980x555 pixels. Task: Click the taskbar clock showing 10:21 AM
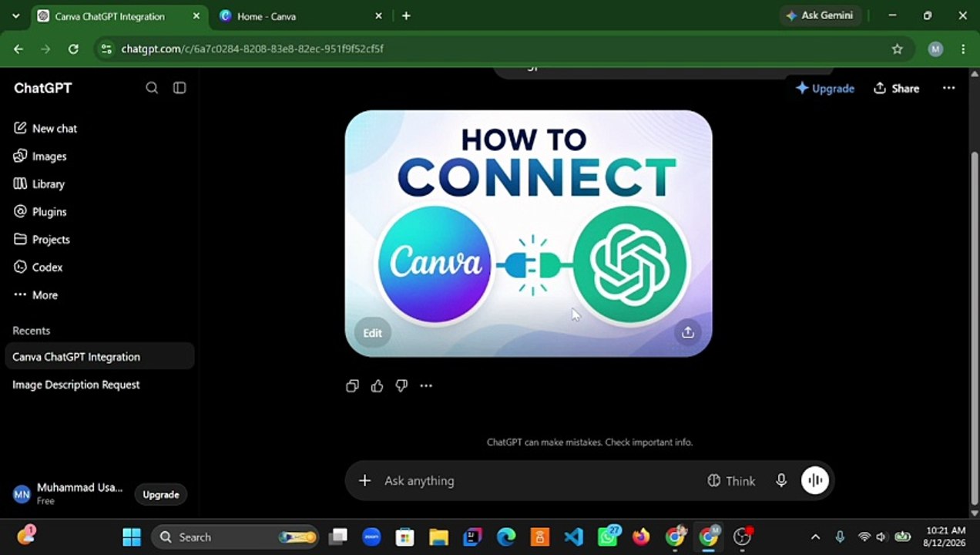point(944,536)
